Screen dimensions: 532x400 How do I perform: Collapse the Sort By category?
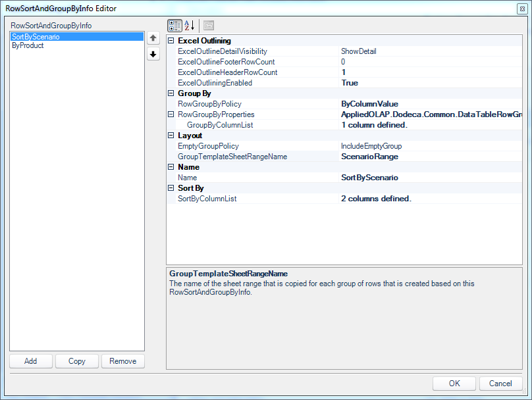click(x=171, y=187)
